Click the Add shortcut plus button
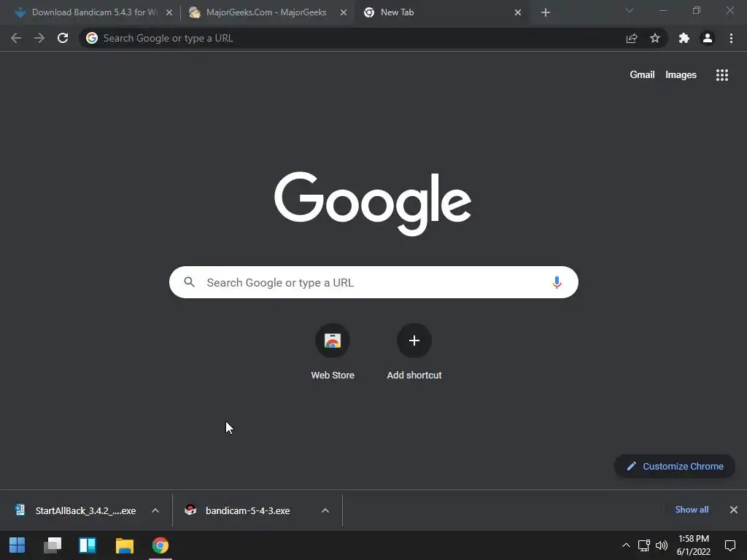This screenshot has height=560, width=747. point(414,341)
